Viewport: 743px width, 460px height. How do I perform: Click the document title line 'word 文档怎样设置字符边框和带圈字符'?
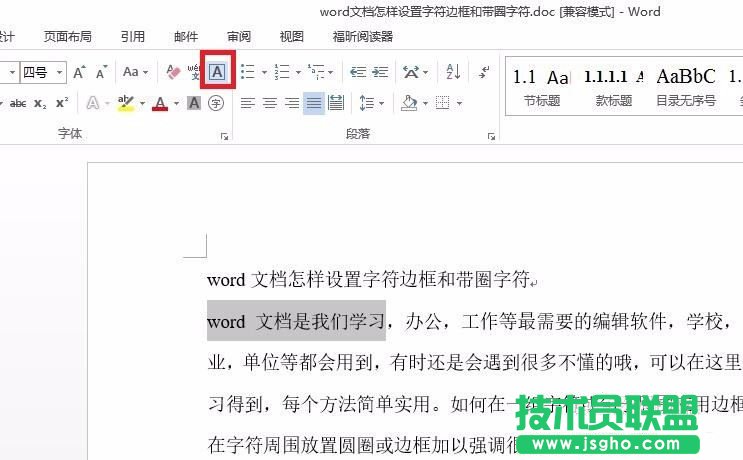click(x=368, y=280)
